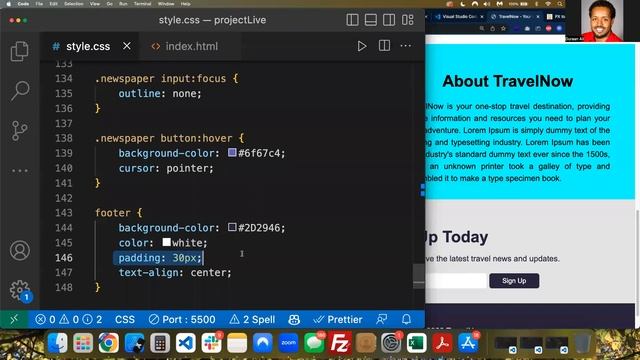Open Notes from the dock
This screenshot has width=640, height=360.
click(237, 343)
